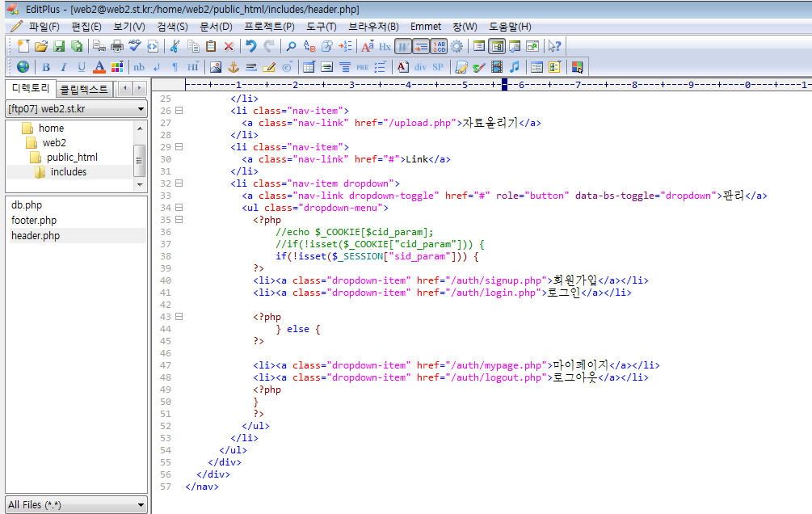The width and height of the screenshot is (812, 514).
Task: Open the Project menu 프로젝트(P)
Action: click(x=269, y=27)
